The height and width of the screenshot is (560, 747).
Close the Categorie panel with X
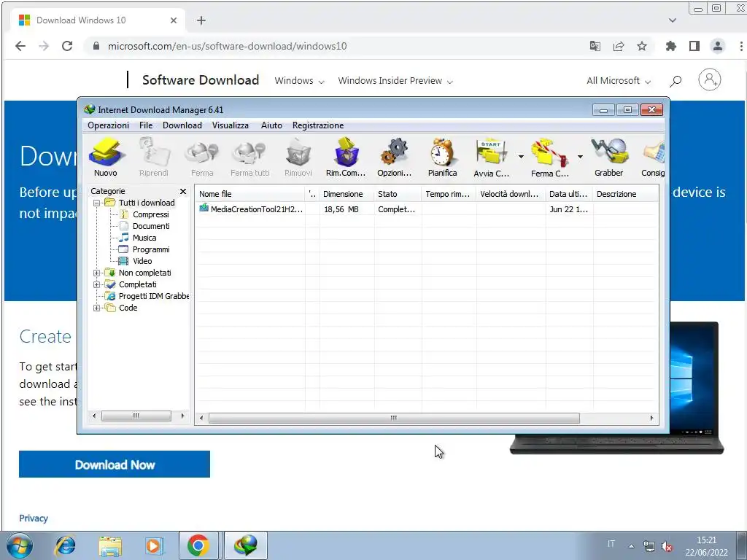click(x=183, y=192)
